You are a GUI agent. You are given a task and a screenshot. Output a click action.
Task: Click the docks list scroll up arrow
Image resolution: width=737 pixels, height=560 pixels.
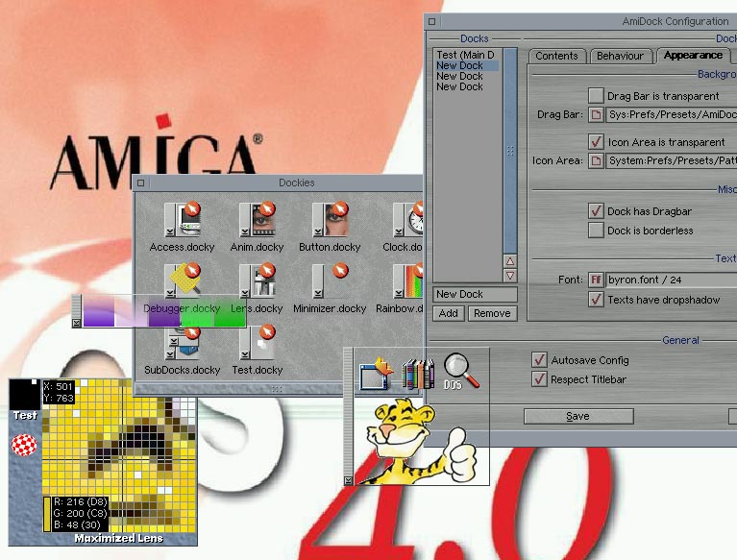(x=510, y=261)
